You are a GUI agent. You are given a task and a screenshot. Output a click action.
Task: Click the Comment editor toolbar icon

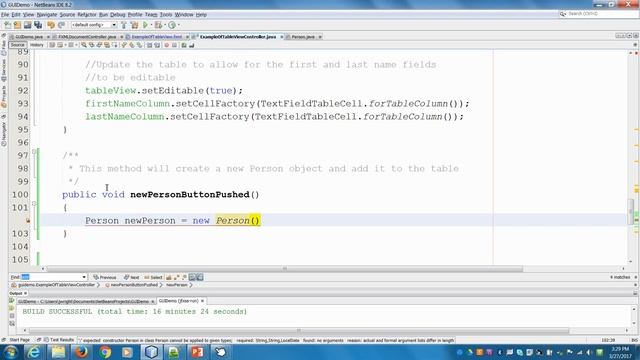pyautogui.click(x=184, y=45)
